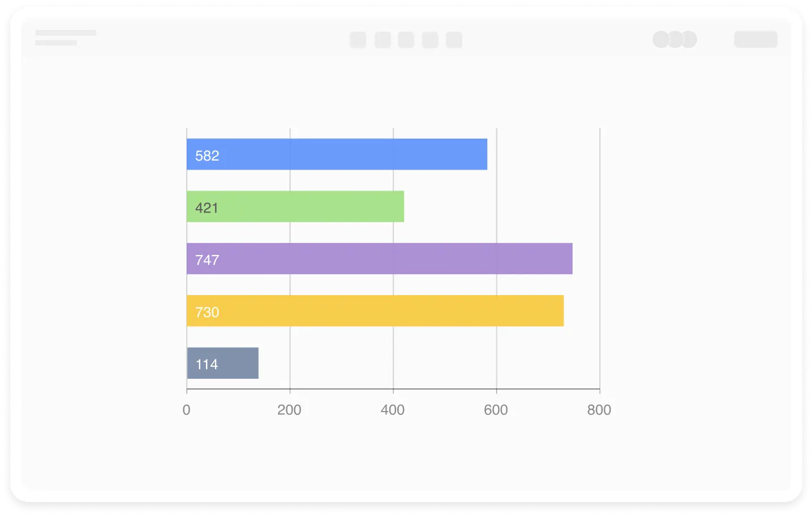Select the 400 axis tick label

tap(393, 410)
